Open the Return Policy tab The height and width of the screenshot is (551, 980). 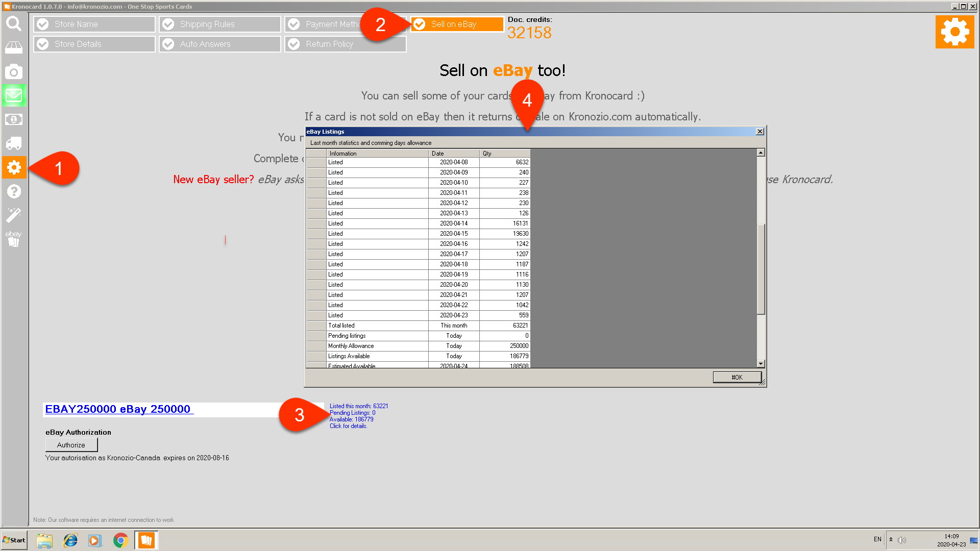pos(346,44)
